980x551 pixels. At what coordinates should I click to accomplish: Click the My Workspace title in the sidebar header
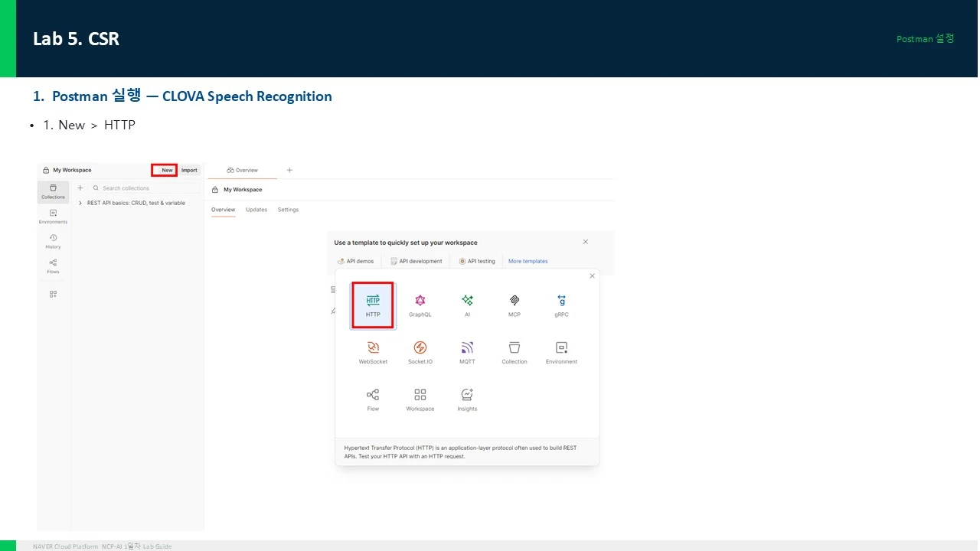pos(72,170)
